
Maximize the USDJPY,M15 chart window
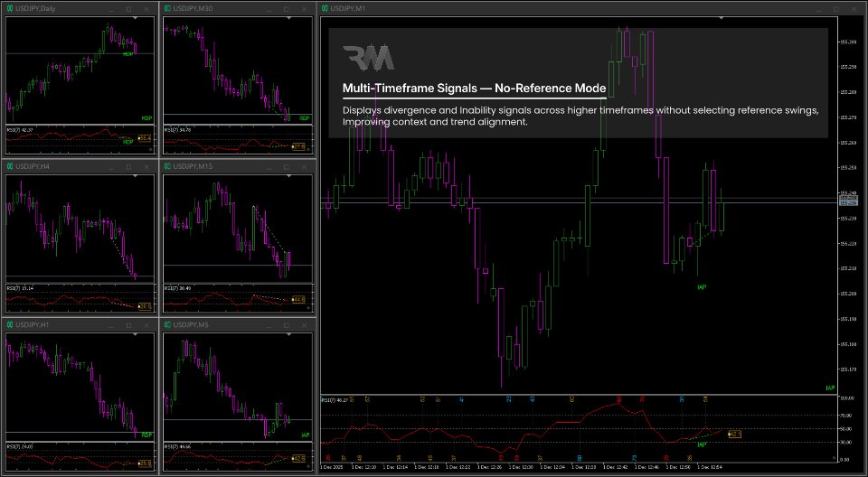[x=287, y=166]
